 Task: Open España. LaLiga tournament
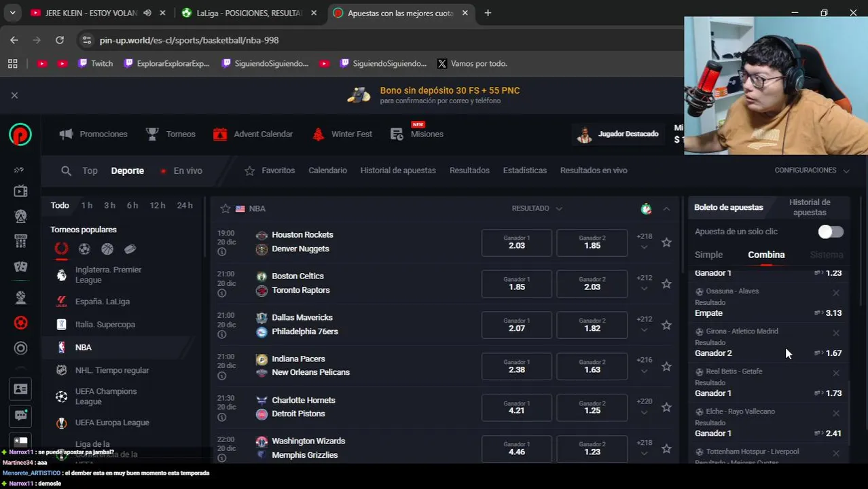click(102, 302)
